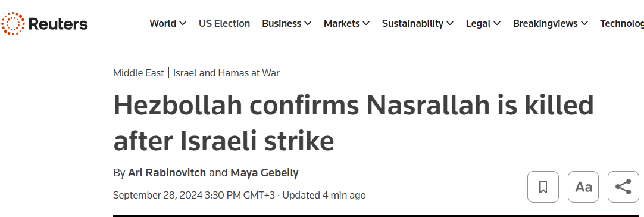Expand the Business dropdown arrow
The image size is (644, 217).
[x=308, y=24]
